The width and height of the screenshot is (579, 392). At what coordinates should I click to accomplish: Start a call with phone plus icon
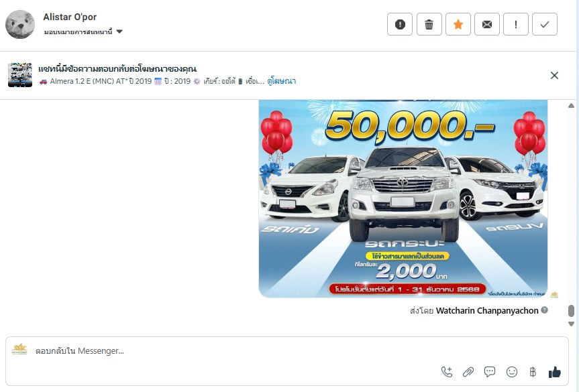point(447,372)
